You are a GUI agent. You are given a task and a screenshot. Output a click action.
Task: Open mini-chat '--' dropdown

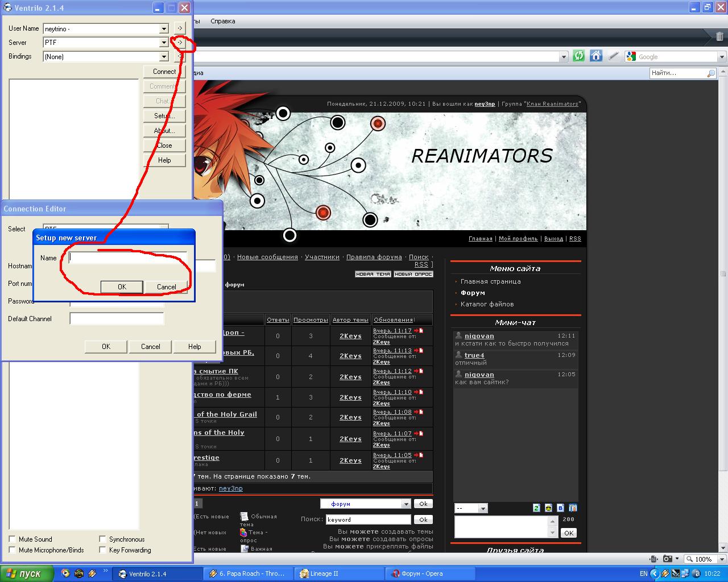point(483,509)
